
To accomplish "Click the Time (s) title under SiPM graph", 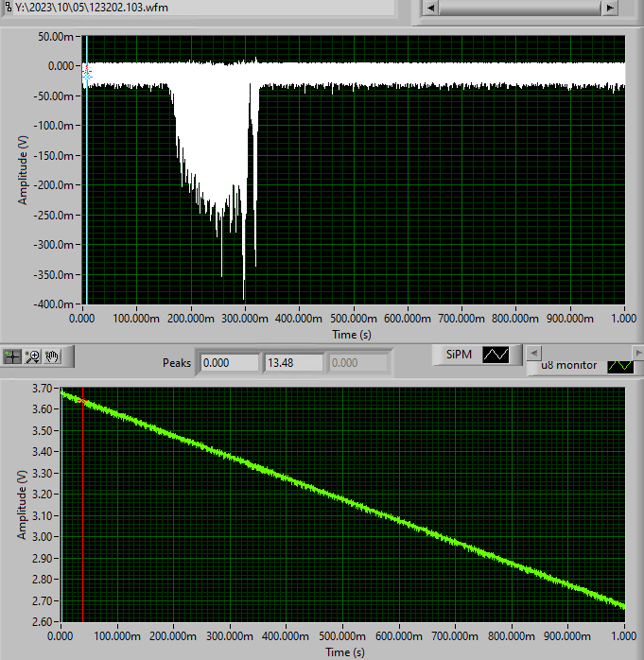I will click(x=352, y=335).
